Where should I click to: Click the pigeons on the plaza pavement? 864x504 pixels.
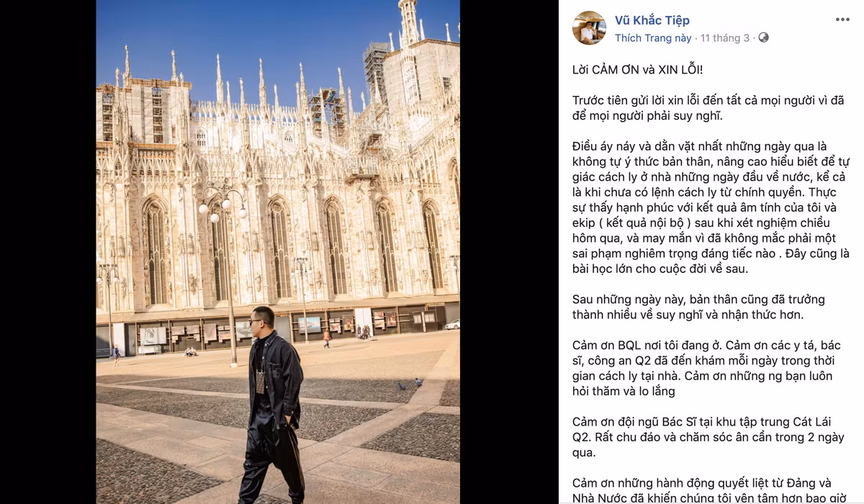pos(410,384)
